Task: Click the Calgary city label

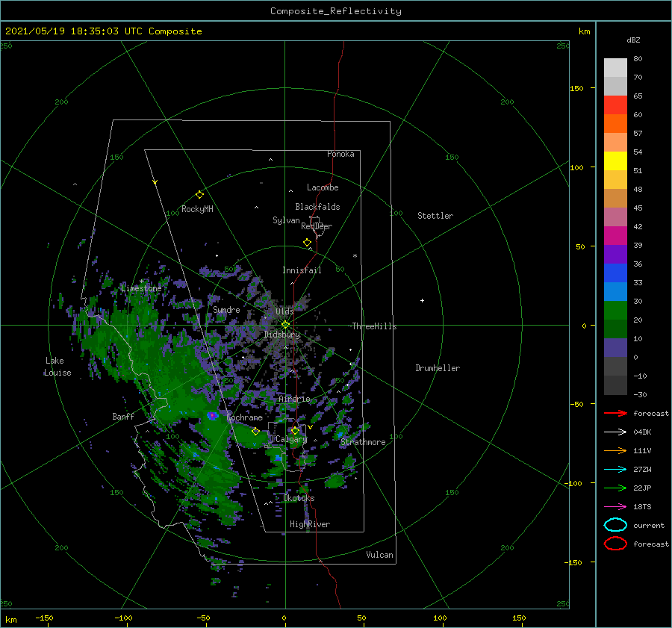Action: pos(291,439)
